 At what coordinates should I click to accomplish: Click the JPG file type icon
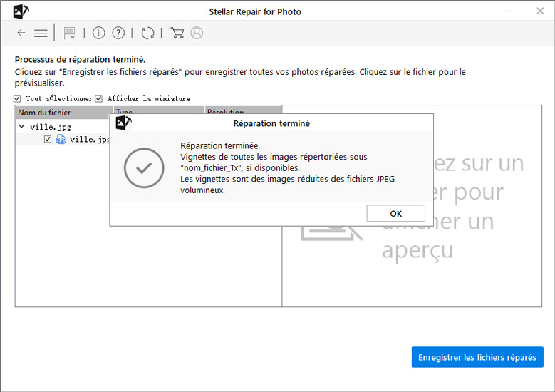click(61, 139)
